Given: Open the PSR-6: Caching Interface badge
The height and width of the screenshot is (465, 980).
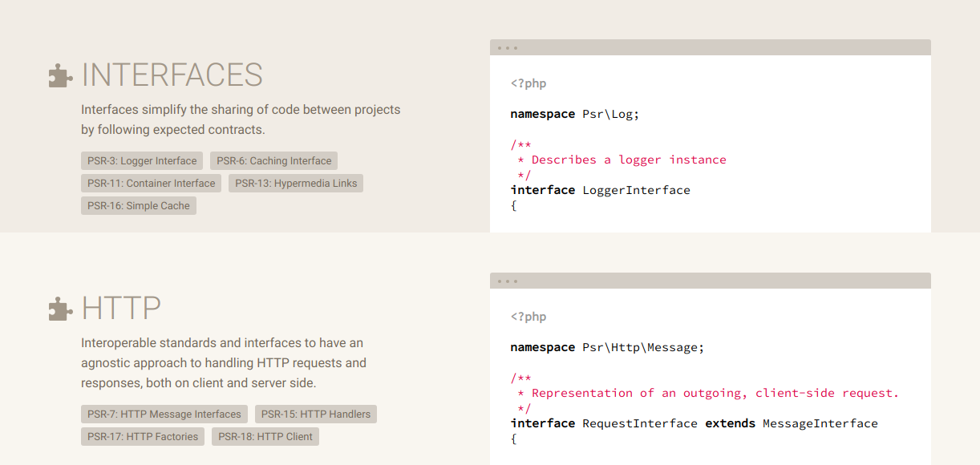Looking at the screenshot, I should pyautogui.click(x=273, y=160).
